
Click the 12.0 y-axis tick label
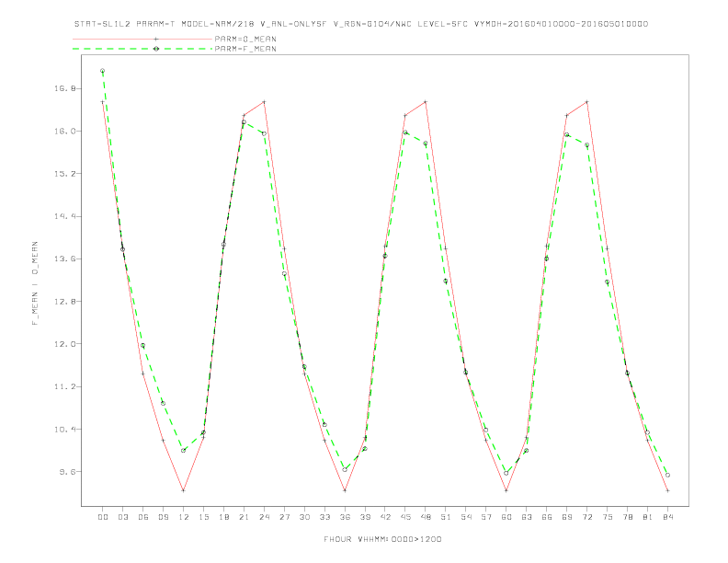point(63,344)
